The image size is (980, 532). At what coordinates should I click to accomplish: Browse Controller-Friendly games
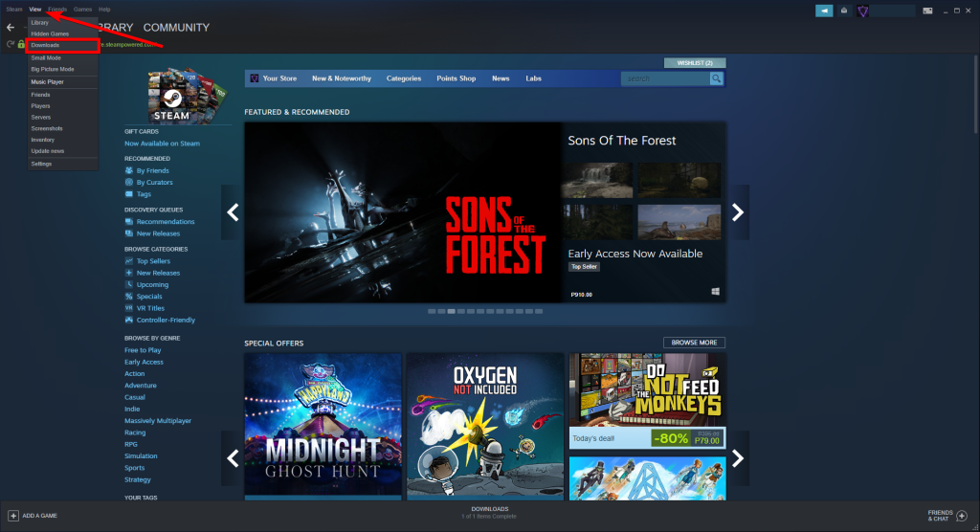click(166, 321)
